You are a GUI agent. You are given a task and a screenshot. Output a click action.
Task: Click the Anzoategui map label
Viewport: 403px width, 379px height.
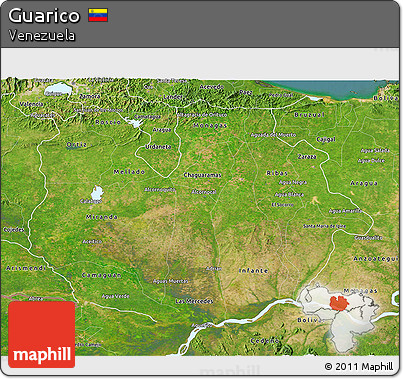376,258
